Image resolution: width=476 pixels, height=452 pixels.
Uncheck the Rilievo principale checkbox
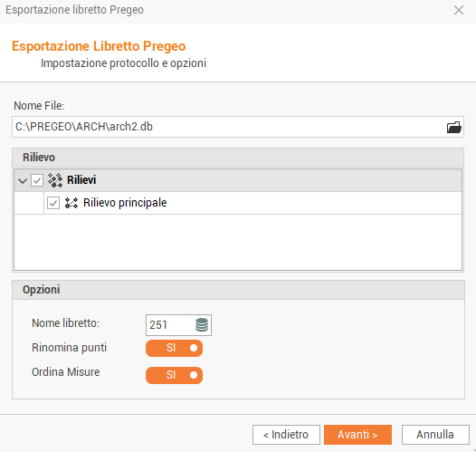coord(53,203)
